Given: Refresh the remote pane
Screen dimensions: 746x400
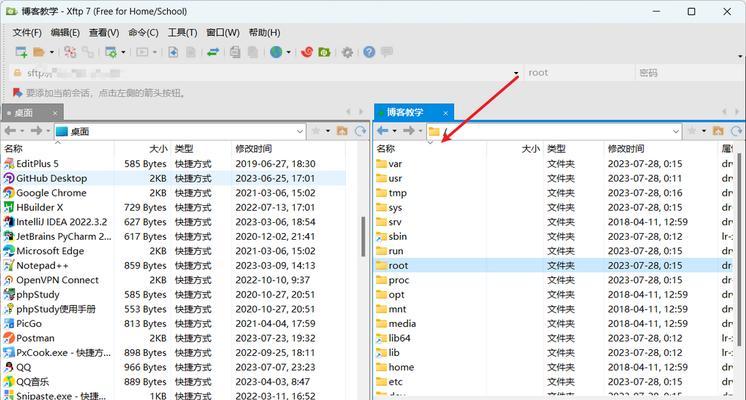Looking at the screenshot, I should [x=736, y=130].
